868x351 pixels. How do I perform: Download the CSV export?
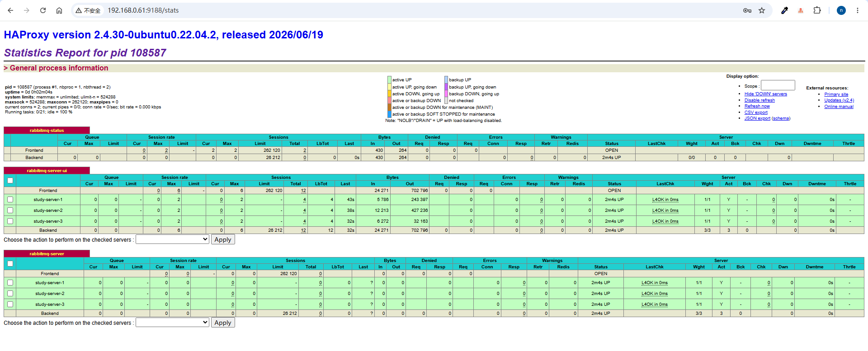[756, 112]
